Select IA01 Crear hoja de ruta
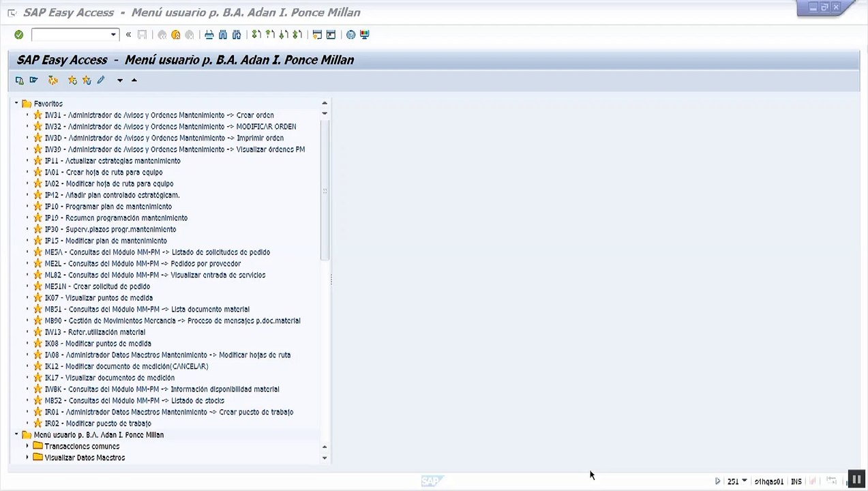The image size is (868, 491). (x=103, y=173)
